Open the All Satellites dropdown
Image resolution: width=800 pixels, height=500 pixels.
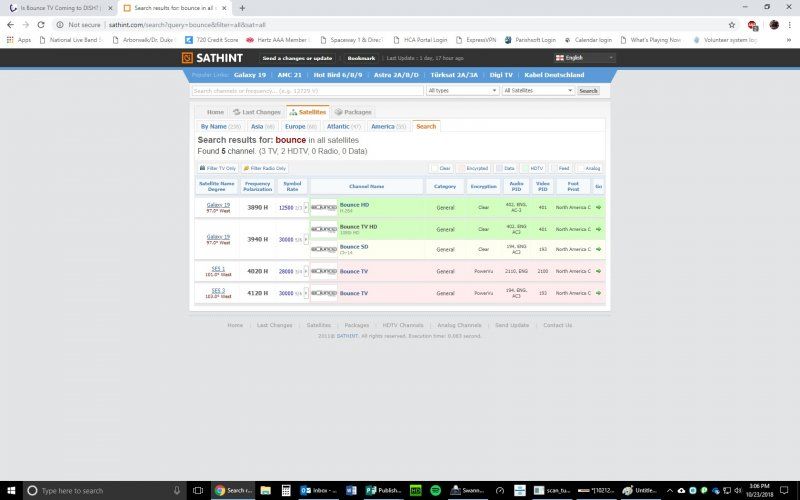click(538, 90)
